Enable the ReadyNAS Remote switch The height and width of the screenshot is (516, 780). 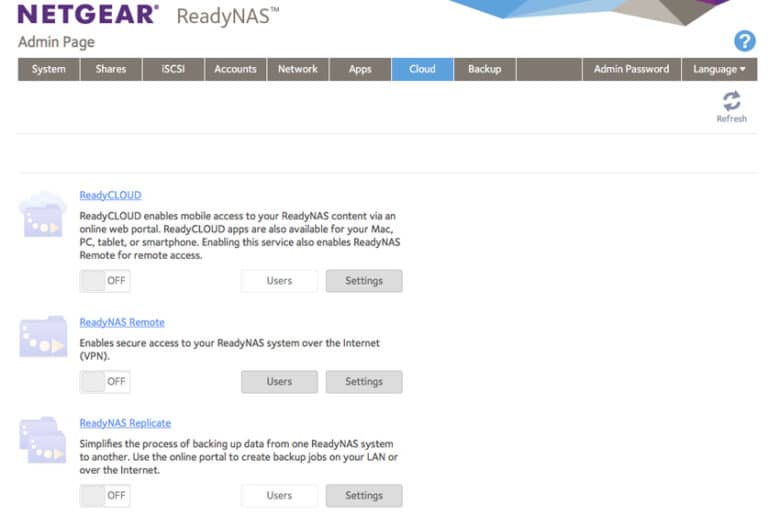105,382
